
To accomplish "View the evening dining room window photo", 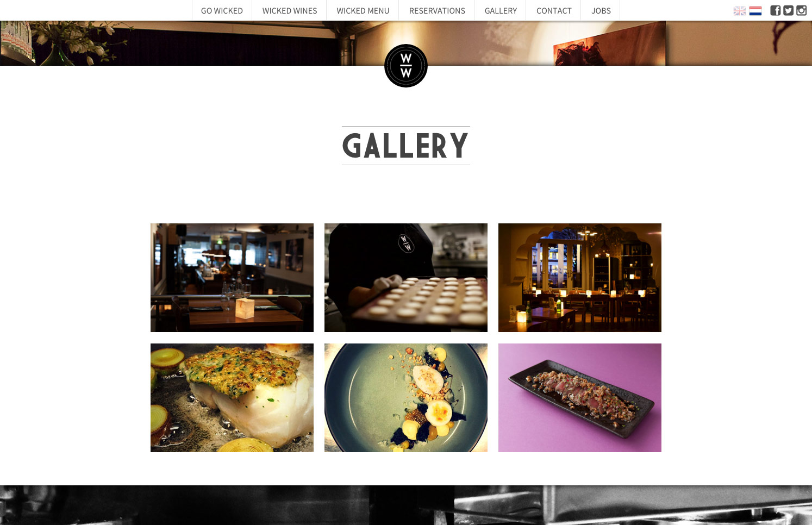I will (x=580, y=278).
